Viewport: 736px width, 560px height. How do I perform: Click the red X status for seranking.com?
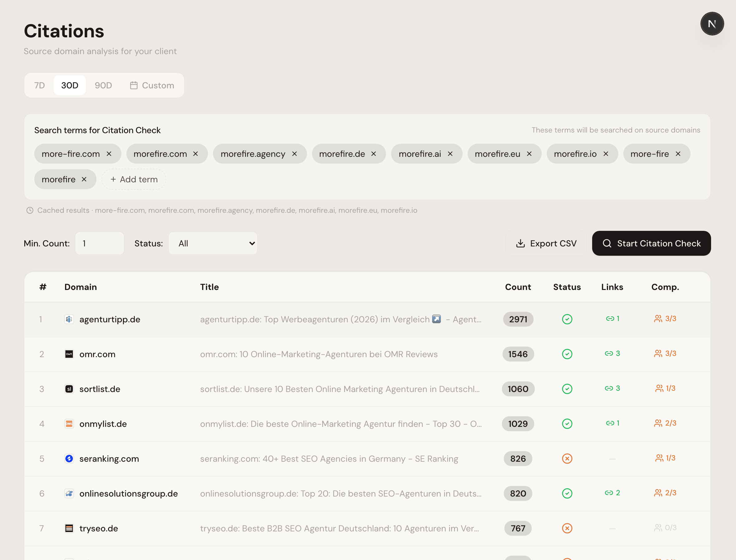click(x=567, y=459)
